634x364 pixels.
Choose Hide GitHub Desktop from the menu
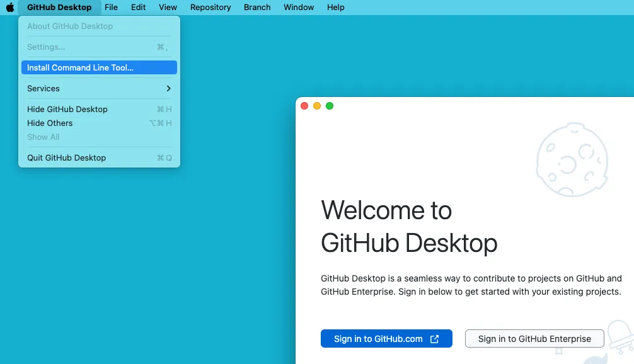click(x=67, y=110)
